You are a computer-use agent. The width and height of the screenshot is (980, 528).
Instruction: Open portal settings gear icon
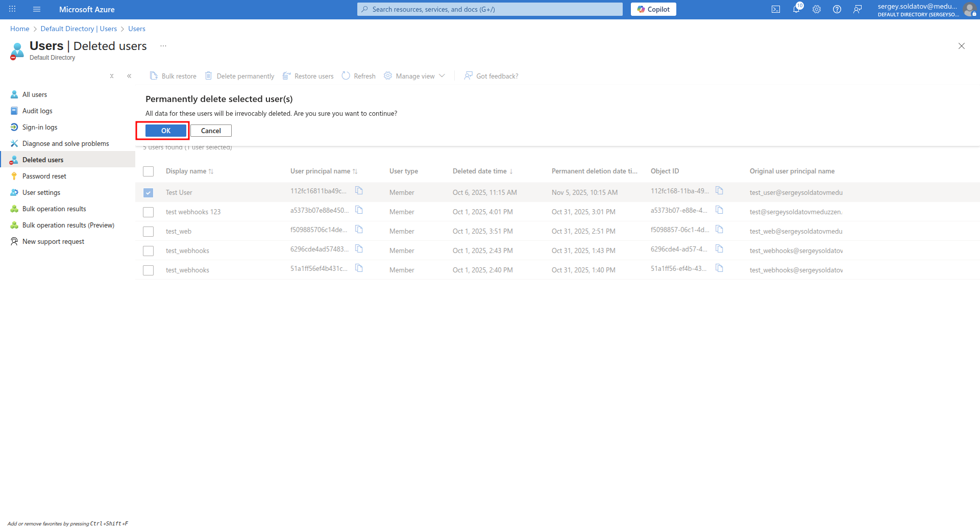tap(817, 9)
